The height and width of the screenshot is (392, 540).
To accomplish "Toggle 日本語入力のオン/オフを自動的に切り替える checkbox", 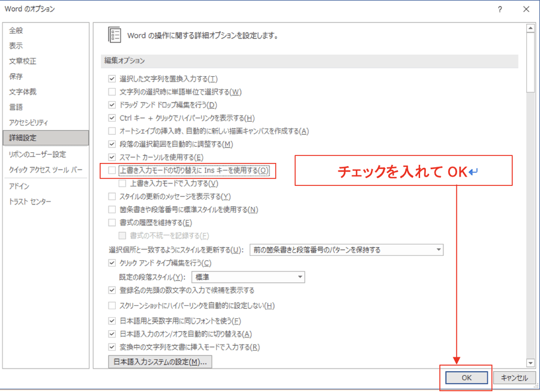I will pos(112,334).
